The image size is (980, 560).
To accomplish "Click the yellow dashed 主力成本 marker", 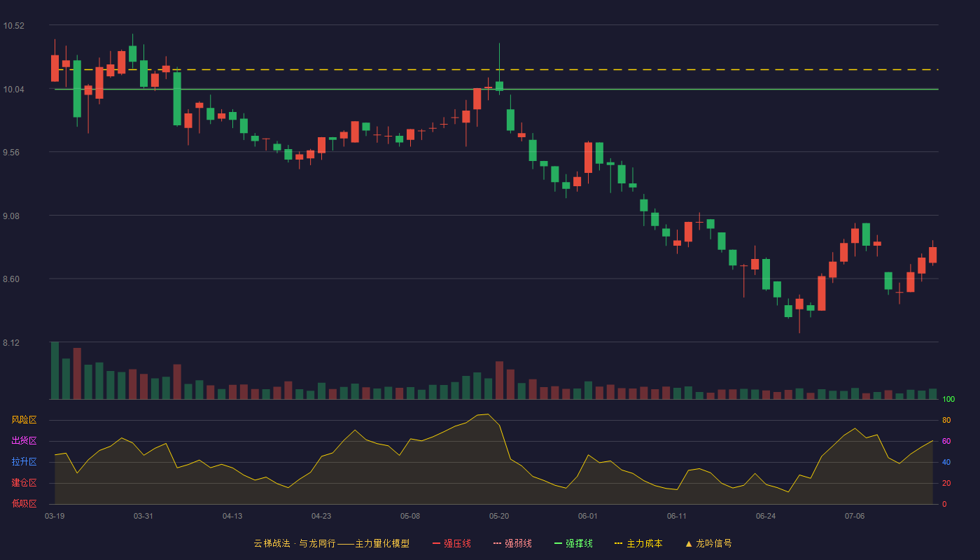I will (618, 543).
